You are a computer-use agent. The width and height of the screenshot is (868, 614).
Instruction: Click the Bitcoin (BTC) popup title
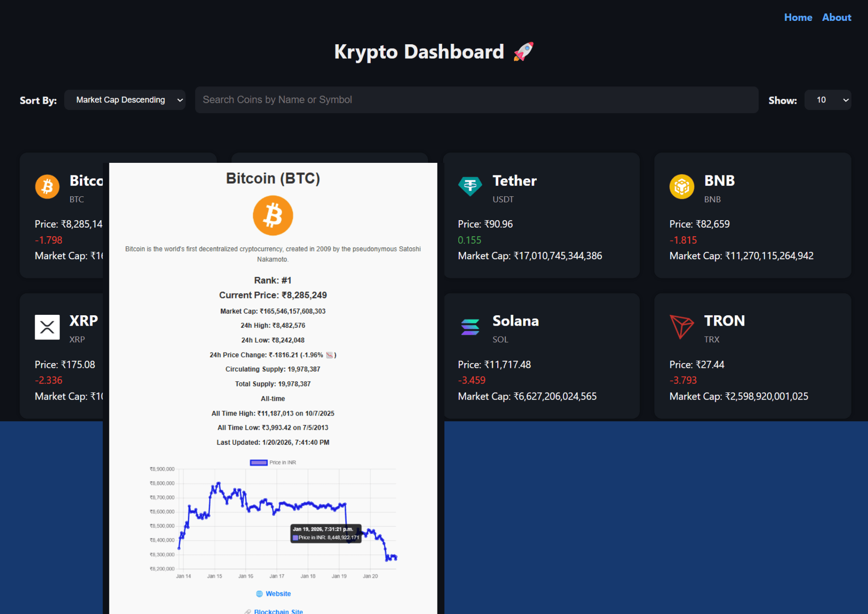coord(273,178)
